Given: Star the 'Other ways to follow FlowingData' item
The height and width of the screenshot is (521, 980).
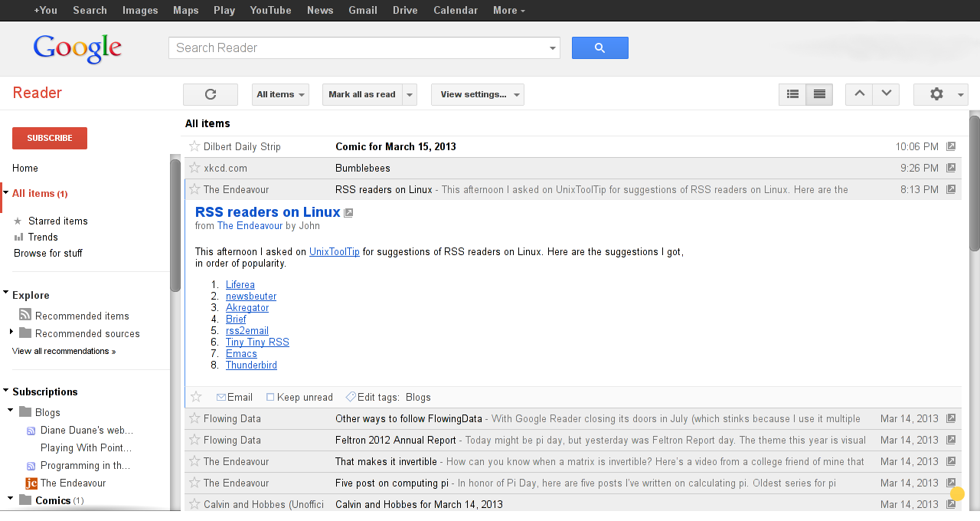Looking at the screenshot, I should pos(194,418).
